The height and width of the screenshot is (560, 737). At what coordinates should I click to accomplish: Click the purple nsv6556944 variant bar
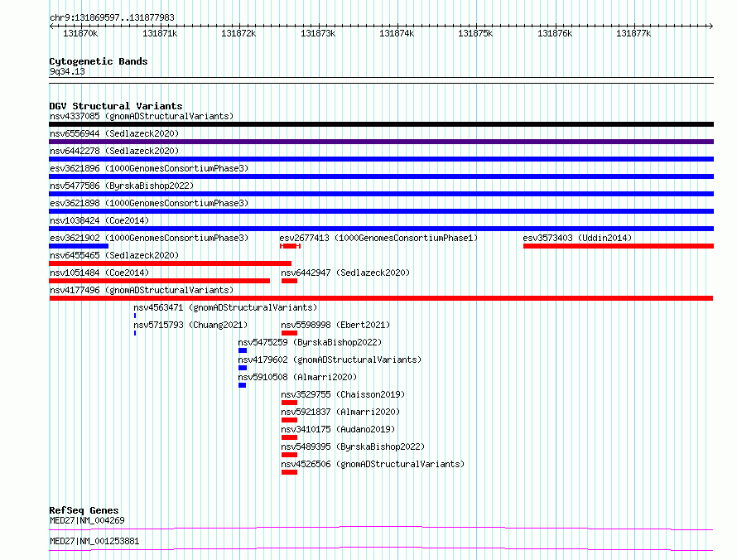click(x=381, y=142)
